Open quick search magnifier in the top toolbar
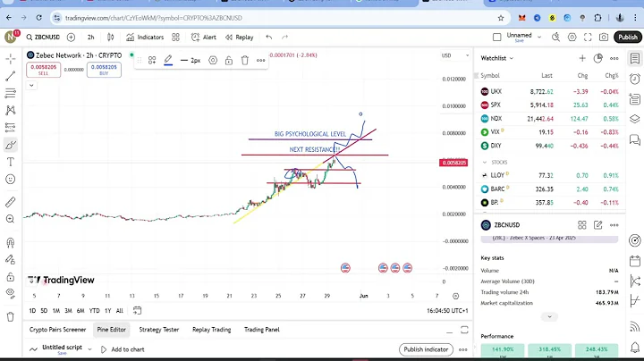The image size is (644, 361). coord(555,37)
